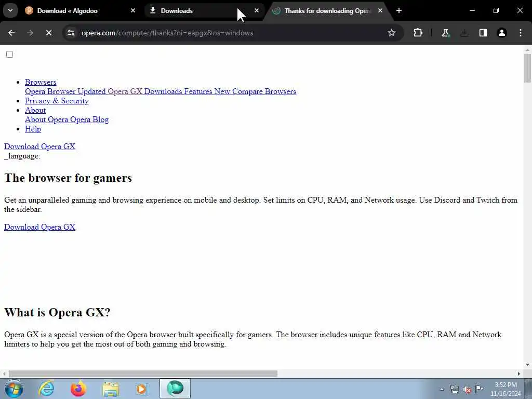Launch Internet Explorer from the taskbar
The height and width of the screenshot is (399, 532).
point(46,389)
